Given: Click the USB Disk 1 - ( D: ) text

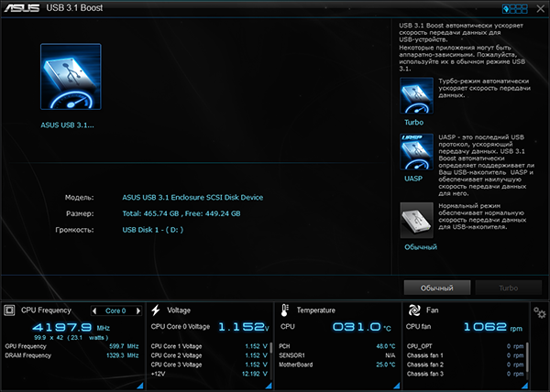Looking at the screenshot, I should click(x=152, y=230).
